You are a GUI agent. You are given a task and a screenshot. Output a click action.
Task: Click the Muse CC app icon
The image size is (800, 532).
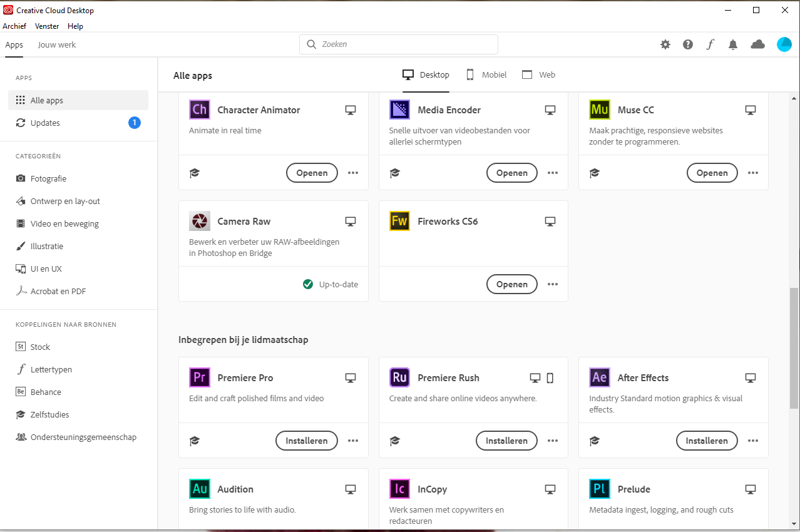tap(600, 110)
